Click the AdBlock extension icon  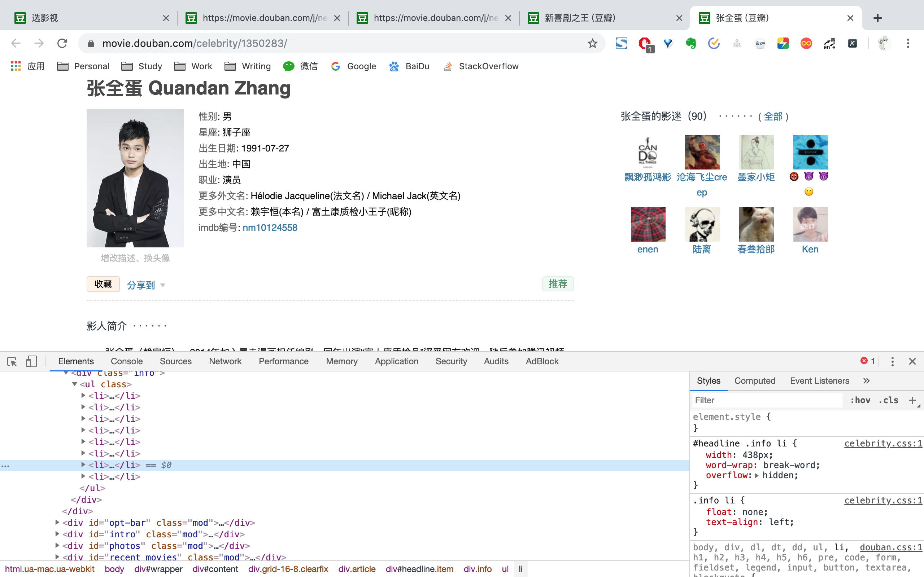(645, 44)
